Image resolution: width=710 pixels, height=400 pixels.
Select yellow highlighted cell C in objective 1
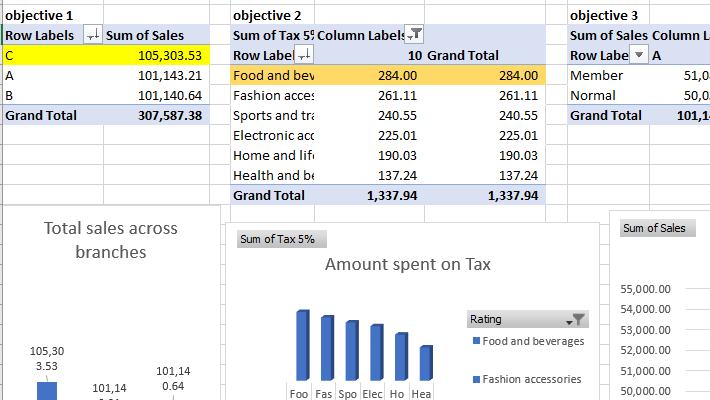[x=50, y=55]
